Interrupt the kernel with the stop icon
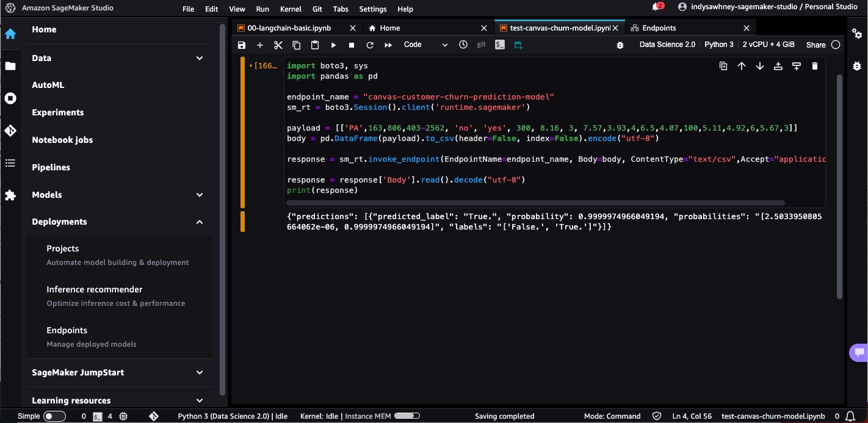The image size is (868, 423). pyautogui.click(x=352, y=45)
